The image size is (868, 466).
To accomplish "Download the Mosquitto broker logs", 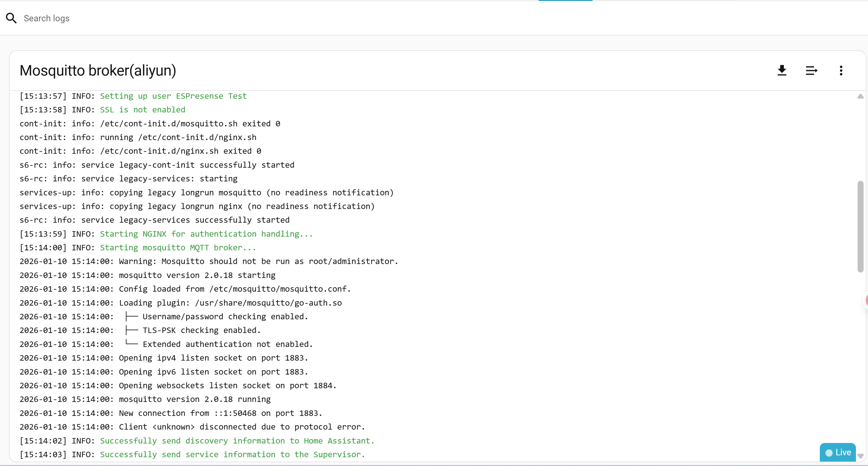I will [x=782, y=70].
